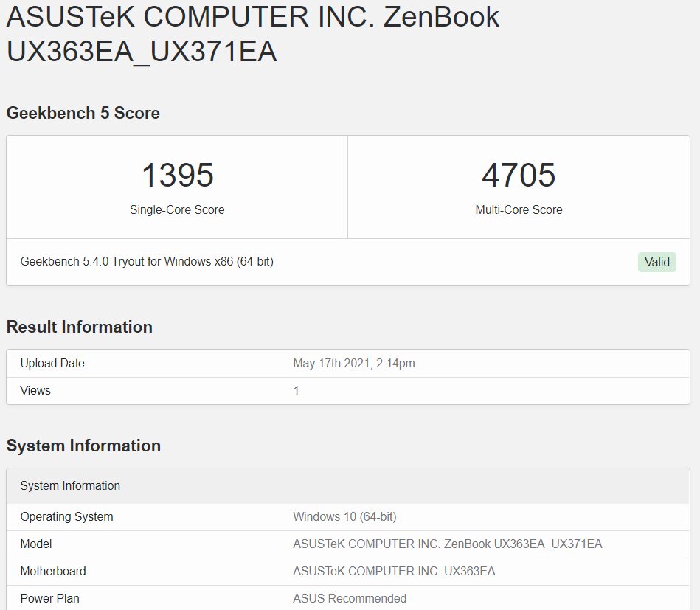Image resolution: width=700 pixels, height=610 pixels.
Task: Click the Geekbench 5 Score heading
Action: (83, 113)
